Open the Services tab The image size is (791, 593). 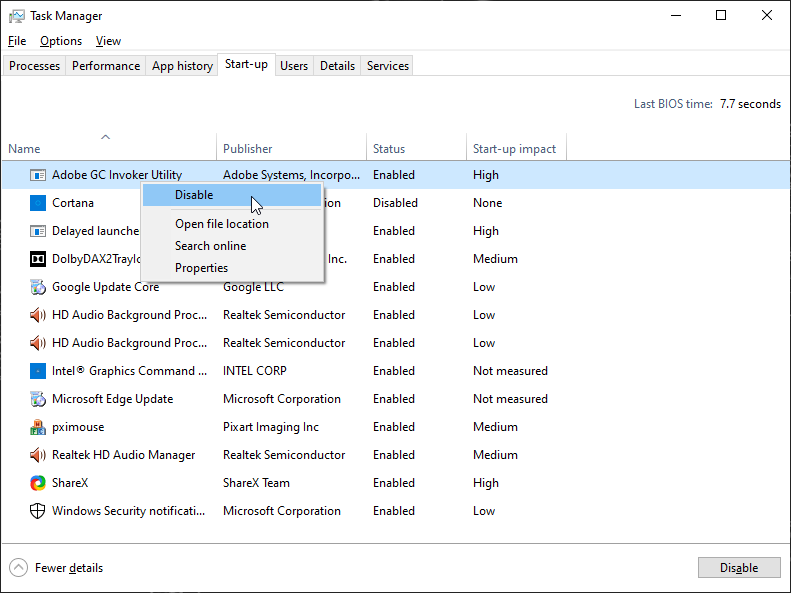point(388,66)
